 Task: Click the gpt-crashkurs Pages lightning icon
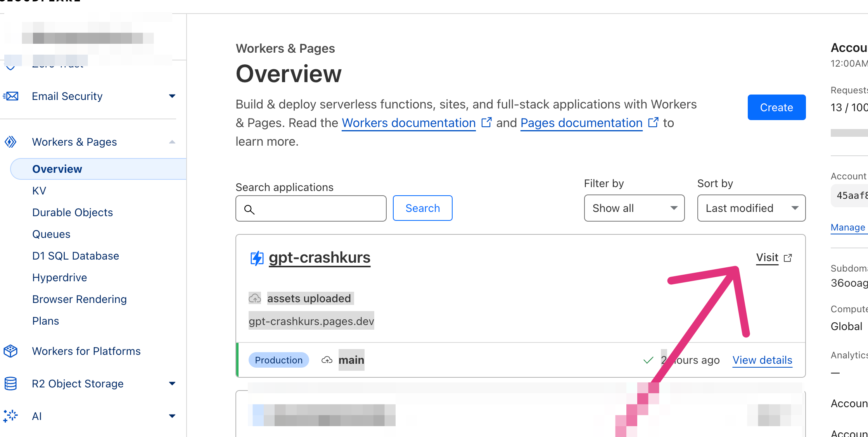click(x=257, y=258)
